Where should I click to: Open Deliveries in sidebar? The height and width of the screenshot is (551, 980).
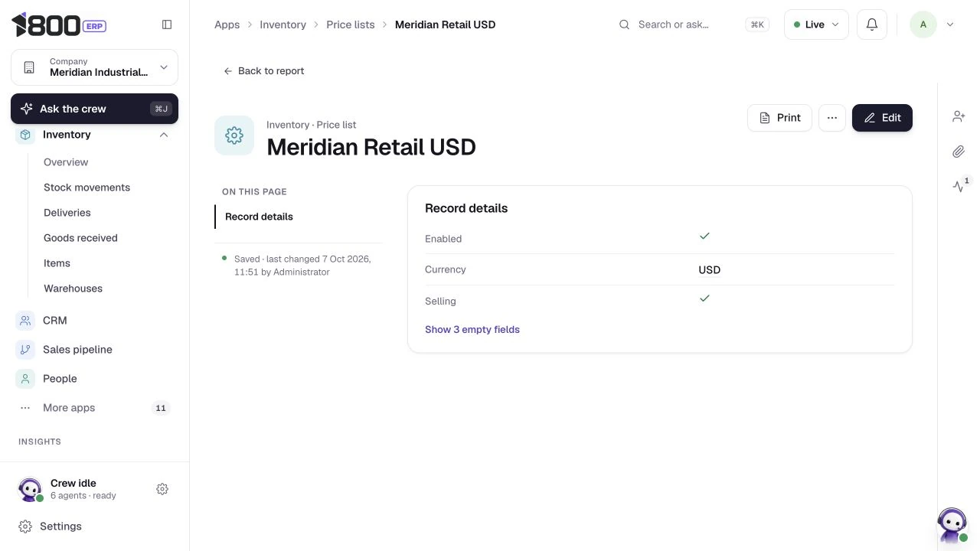pyautogui.click(x=67, y=213)
